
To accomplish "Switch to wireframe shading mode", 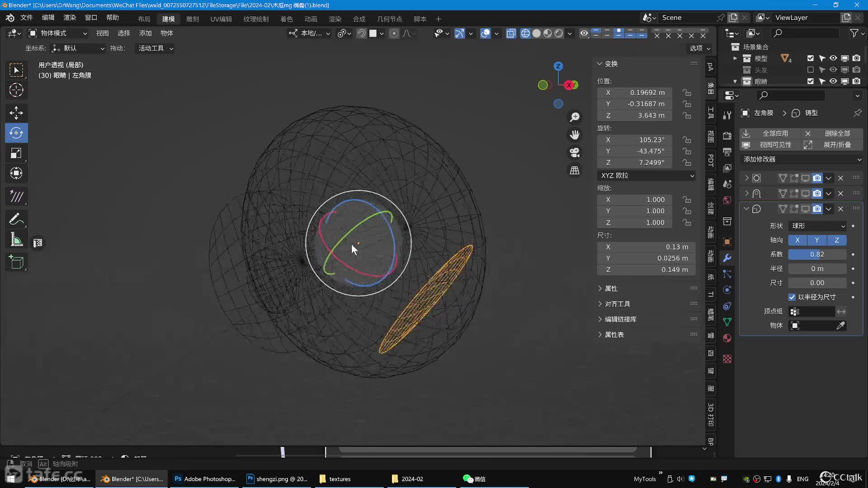I will click(x=525, y=33).
